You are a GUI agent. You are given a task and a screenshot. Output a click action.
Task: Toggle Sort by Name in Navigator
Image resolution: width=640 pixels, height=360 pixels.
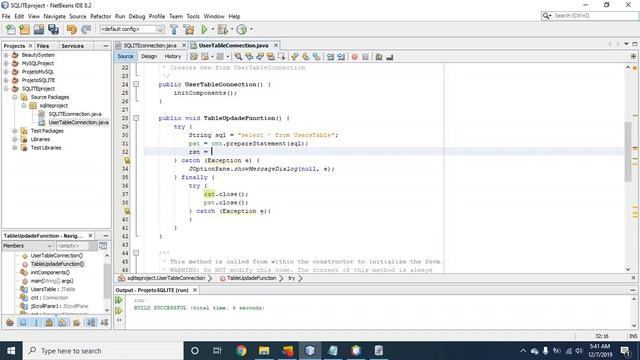tap(91, 322)
